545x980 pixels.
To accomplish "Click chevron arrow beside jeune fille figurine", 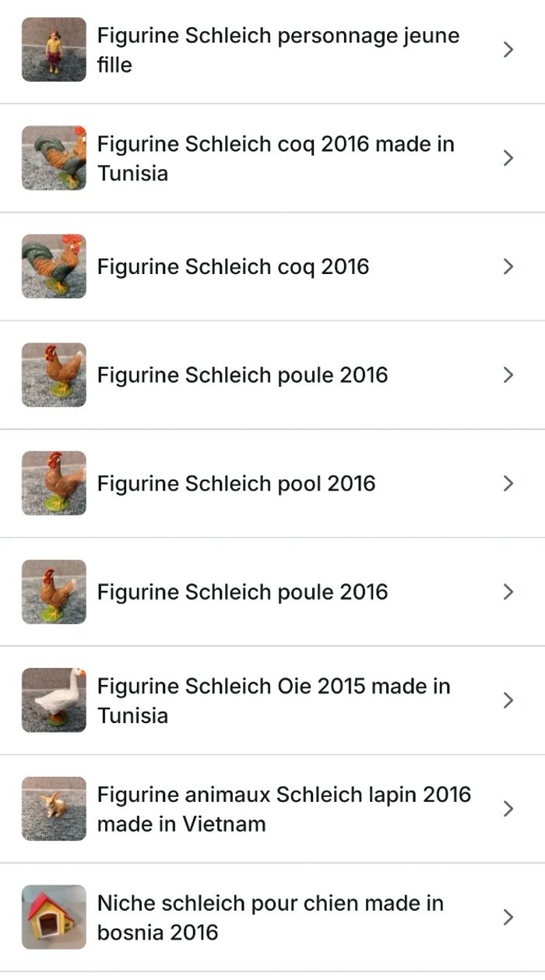I will point(508,50).
